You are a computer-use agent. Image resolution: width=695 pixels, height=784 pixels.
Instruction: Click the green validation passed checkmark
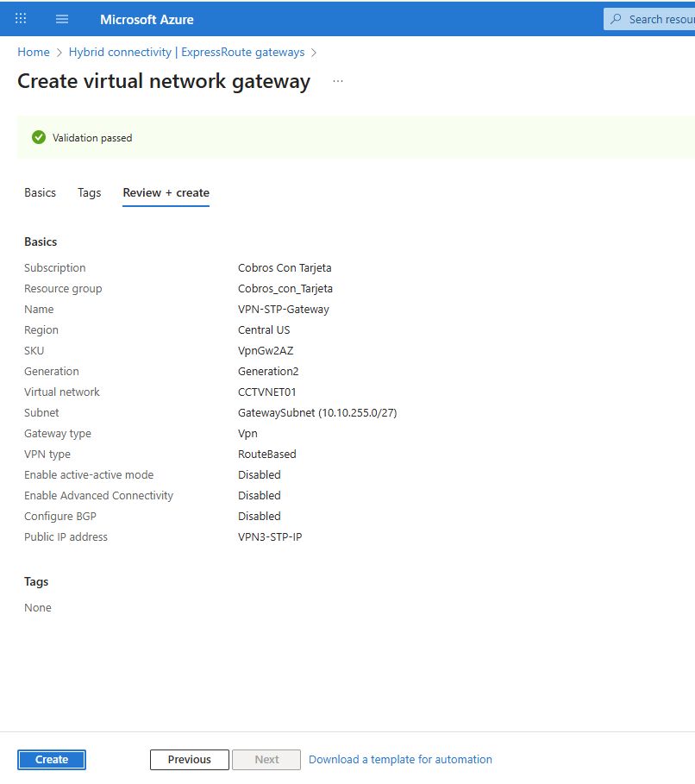[39, 137]
